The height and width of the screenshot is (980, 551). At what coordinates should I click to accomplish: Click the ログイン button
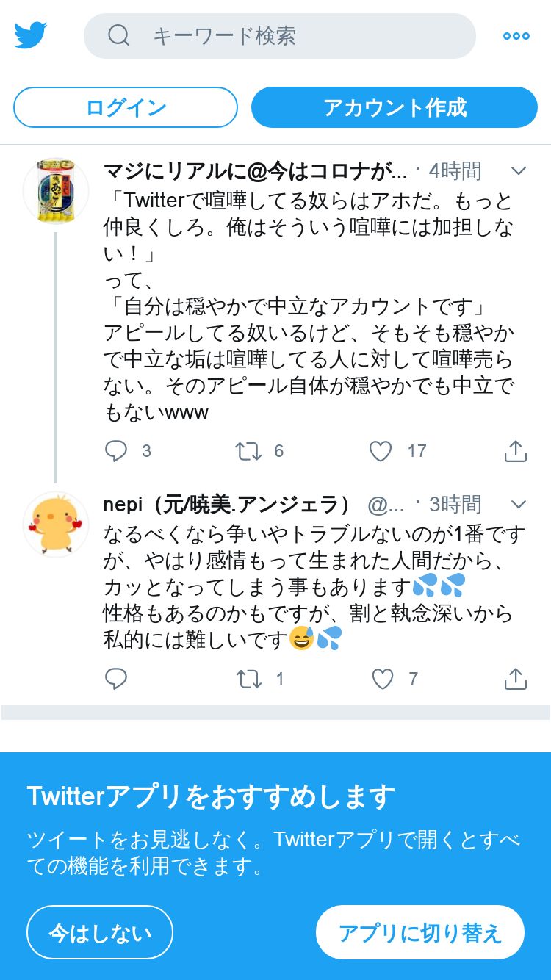coord(126,107)
